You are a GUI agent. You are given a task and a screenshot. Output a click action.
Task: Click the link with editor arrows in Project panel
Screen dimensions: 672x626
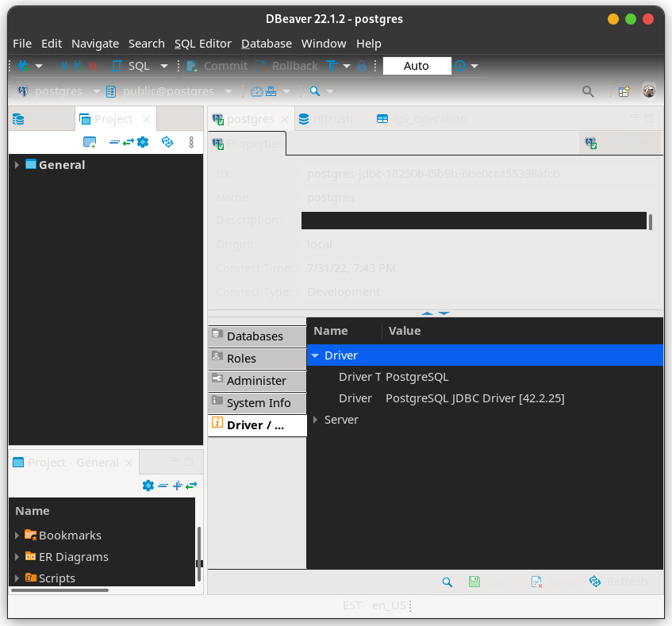click(x=129, y=142)
